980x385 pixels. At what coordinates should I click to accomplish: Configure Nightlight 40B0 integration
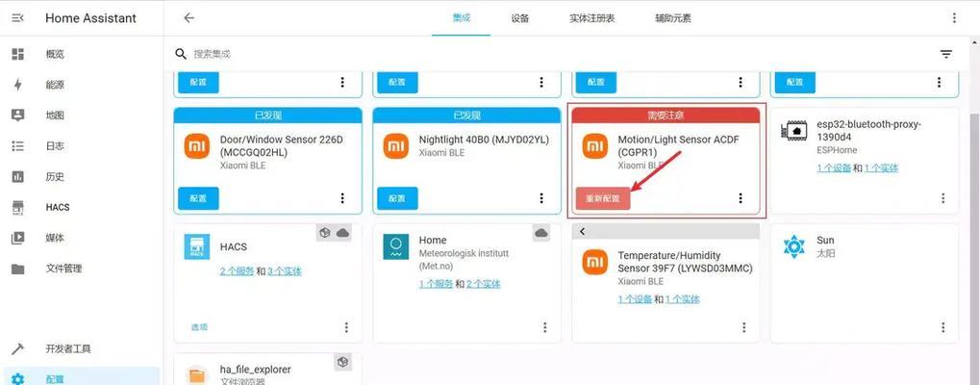pyautogui.click(x=397, y=198)
